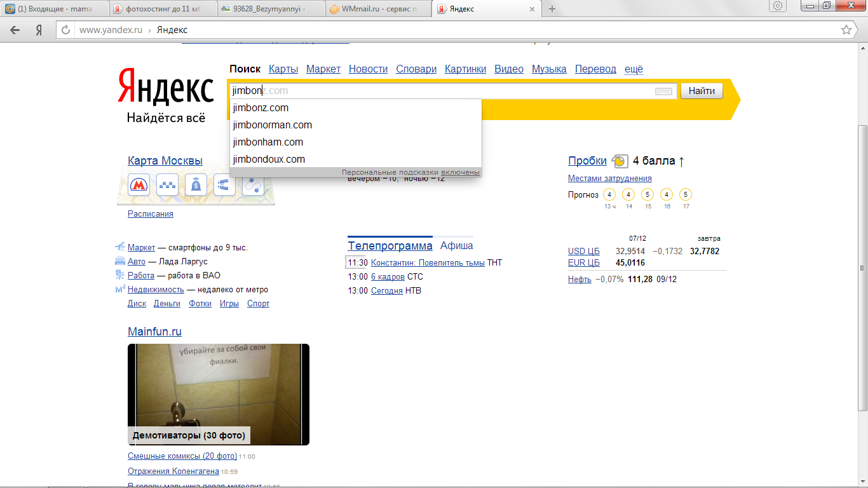Open the Демотиваторы photo thumbnail
Viewport: 868px width, 488px height.
click(219, 395)
